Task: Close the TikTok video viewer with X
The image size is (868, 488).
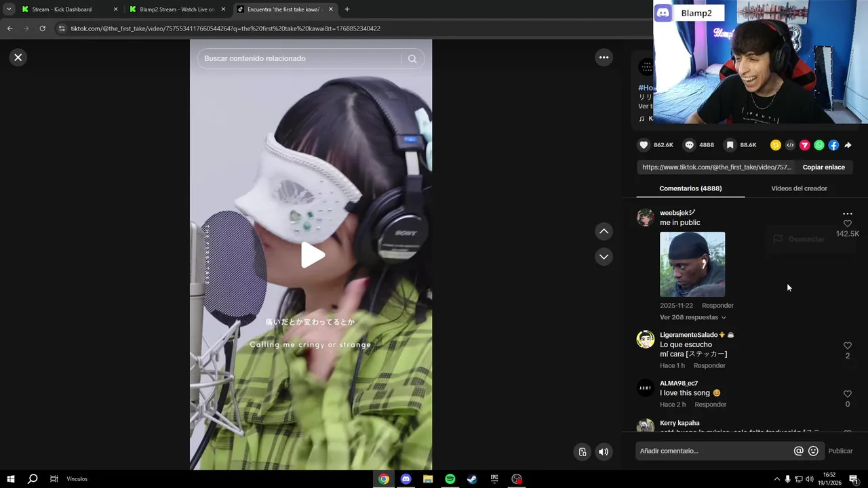Action: click(18, 58)
